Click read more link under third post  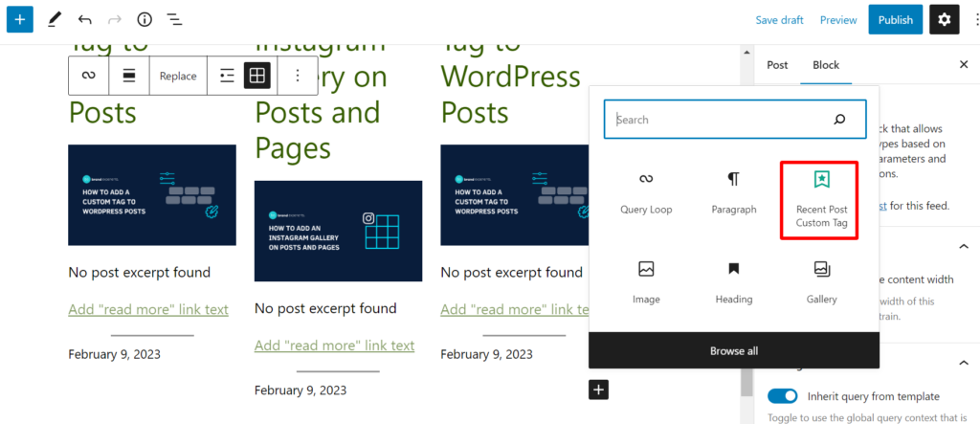pos(515,309)
